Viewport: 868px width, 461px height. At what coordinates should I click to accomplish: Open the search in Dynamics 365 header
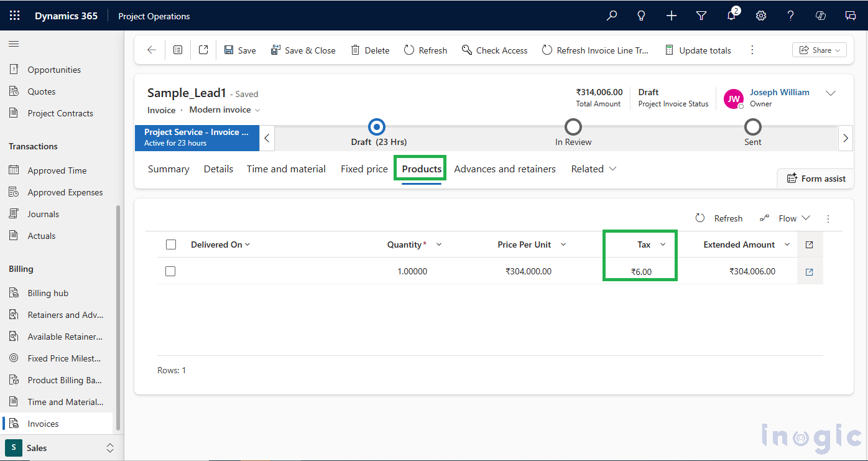click(611, 16)
